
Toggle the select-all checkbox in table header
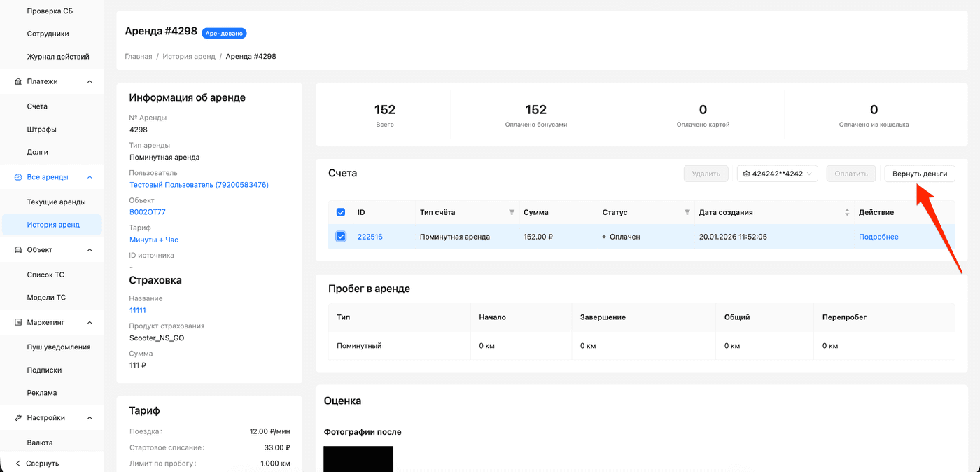(341, 213)
